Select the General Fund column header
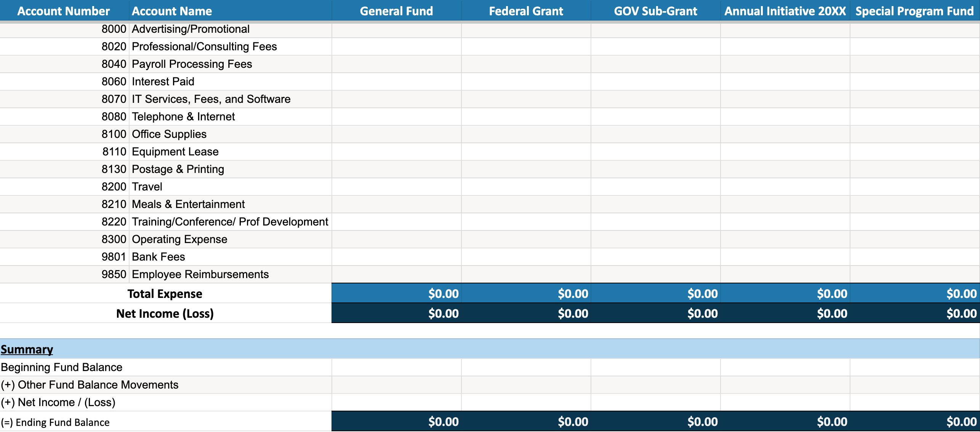Viewport: 980px width, 432px height. point(396,11)
